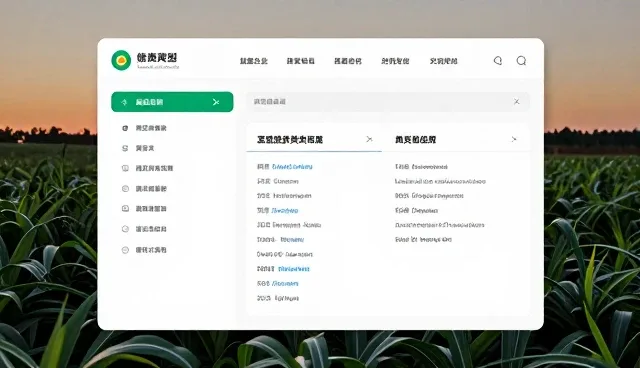Viewport: 640px width, 368px height.
Task: Click the rightmost magnifier icon in the header
Action: tap(521, 61)
